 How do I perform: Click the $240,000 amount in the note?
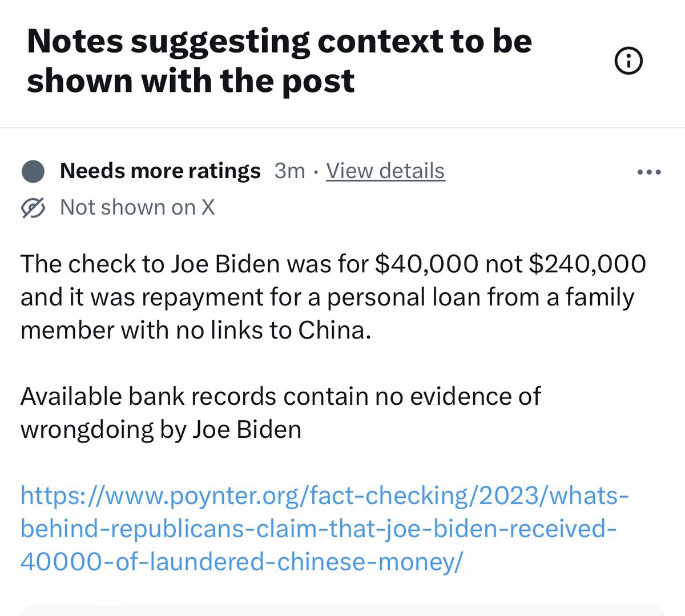click(587, 264)
